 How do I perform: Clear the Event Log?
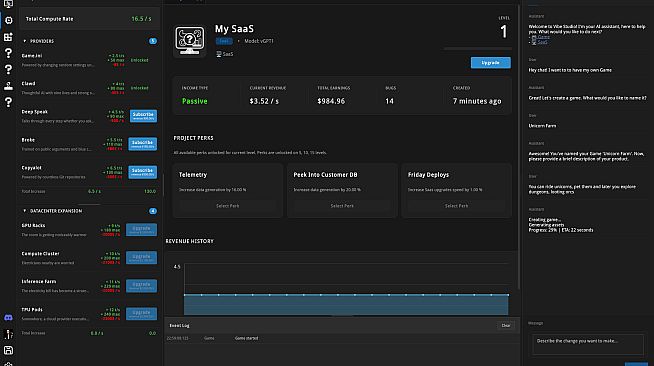coord(506,326)
